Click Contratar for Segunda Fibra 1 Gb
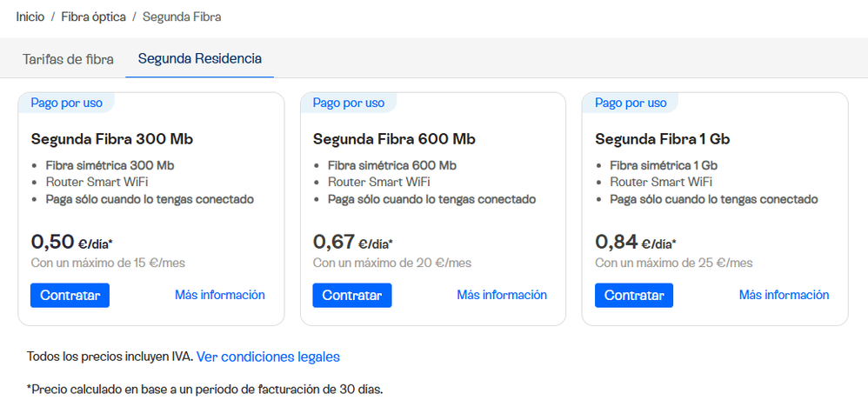 coord(634,295)
